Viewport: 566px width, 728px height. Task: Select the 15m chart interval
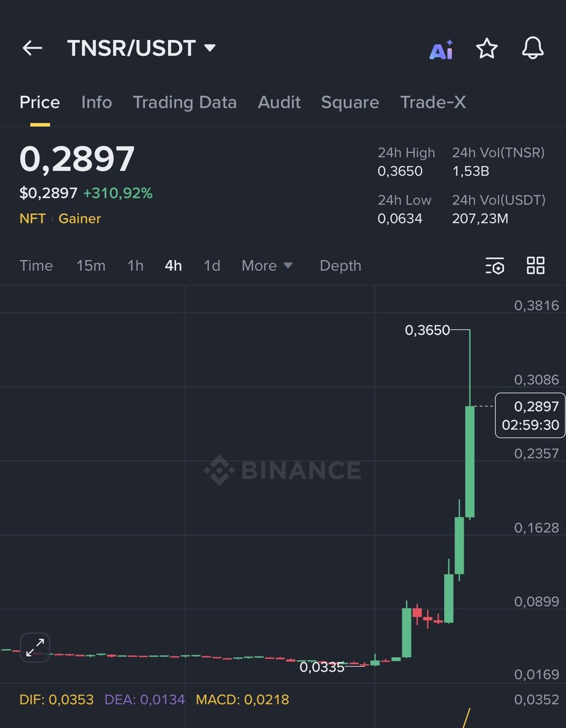click(x=91, y=265)
